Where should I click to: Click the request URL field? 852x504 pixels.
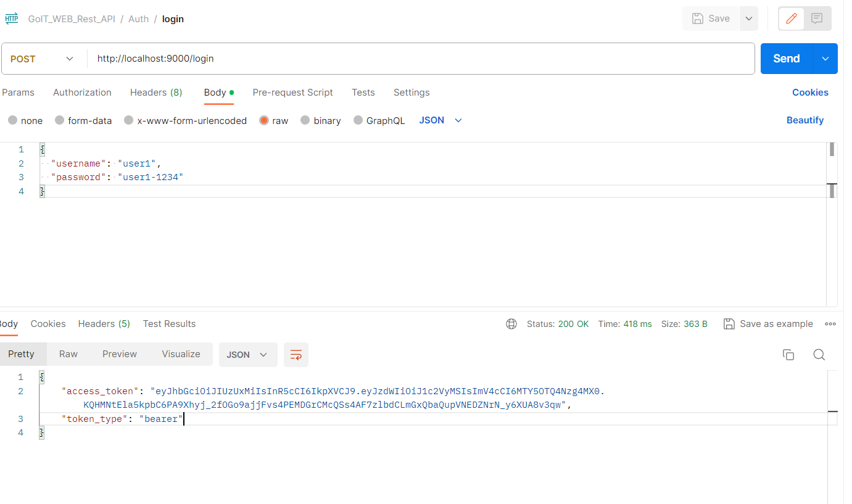(x=421, y=59)
